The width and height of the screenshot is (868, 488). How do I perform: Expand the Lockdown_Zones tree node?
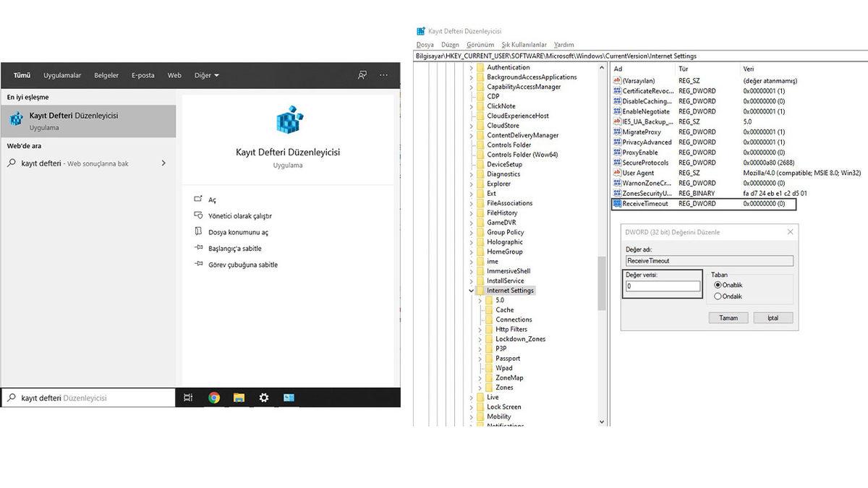click(x=480, y=339)
